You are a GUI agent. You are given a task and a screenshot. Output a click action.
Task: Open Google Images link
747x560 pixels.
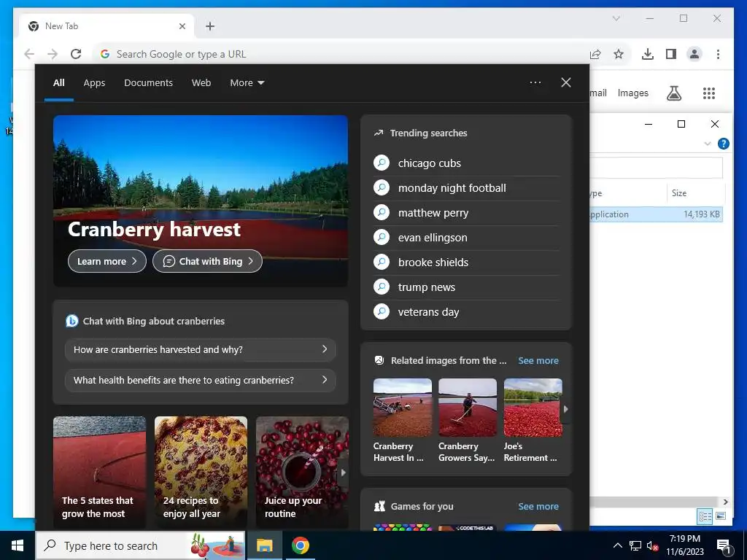(x=632, y=93)
